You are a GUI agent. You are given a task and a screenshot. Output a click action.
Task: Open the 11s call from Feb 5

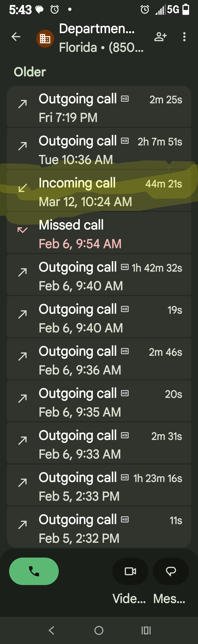(99, 528)
